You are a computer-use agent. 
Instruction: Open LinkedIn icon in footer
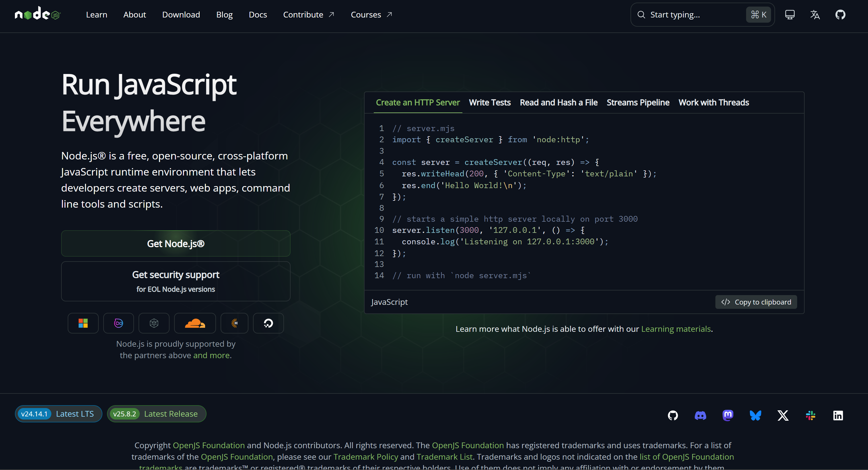838,416
